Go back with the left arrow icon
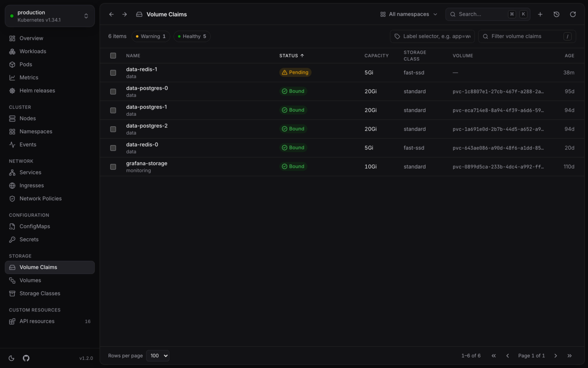This screenshot has height=368, width=588. coord(111,14)
